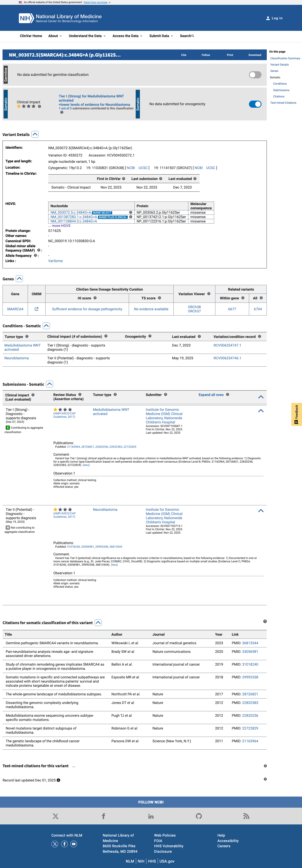Click the record last updated info icon
Image resolution: width=302 pixels, height=868 pixels.
pyautogui.click(x=58, y=780)
